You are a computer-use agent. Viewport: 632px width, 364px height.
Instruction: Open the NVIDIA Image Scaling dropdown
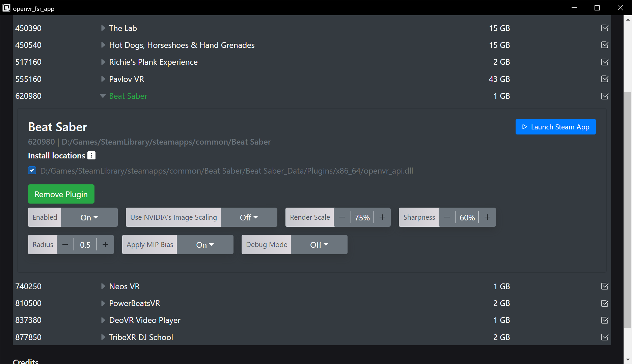pos(249,217)
